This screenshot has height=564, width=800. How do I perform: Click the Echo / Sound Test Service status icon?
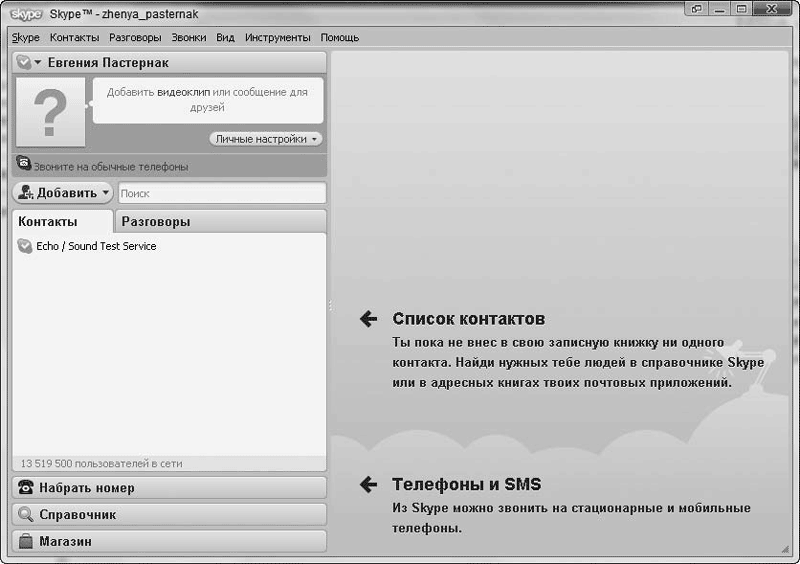coord(25,246)
